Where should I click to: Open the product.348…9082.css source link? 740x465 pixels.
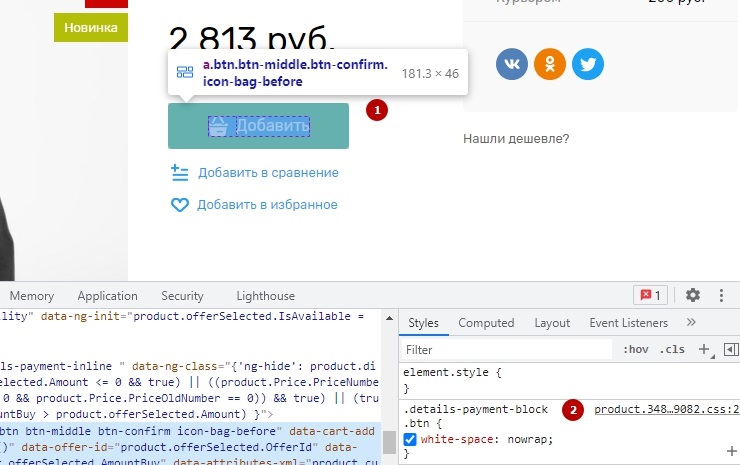pos(666,409)
